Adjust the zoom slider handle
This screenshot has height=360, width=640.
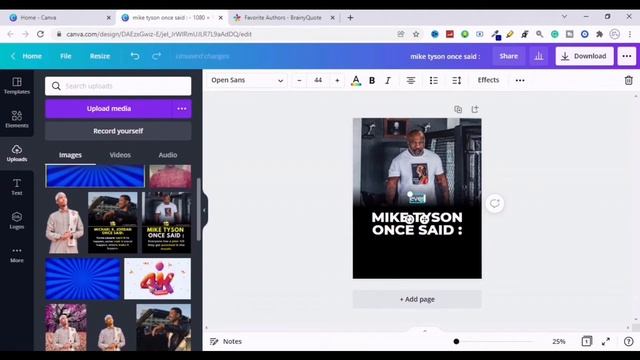click(456, 341)
